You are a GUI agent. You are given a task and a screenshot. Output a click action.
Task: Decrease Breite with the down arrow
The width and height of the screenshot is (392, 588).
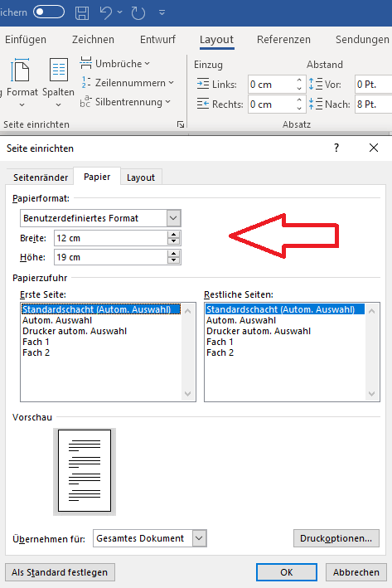(173, 242)
